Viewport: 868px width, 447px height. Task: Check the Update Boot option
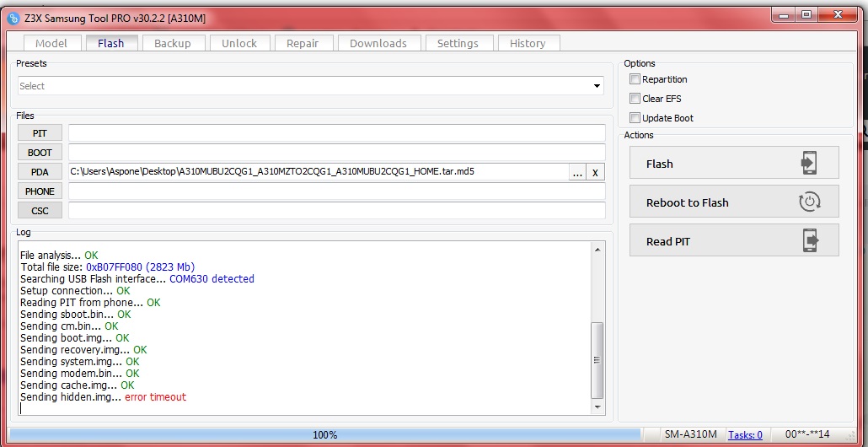pyautogui.click(x=635, y=118)
